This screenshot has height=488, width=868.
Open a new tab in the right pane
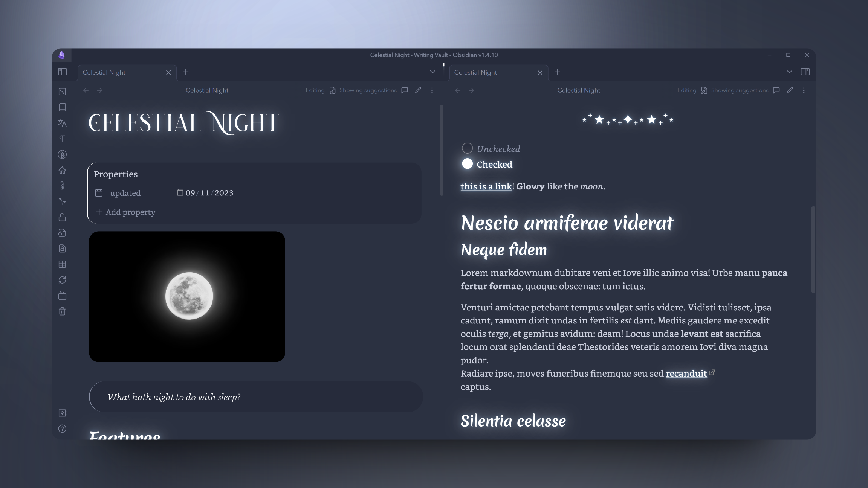coord(557,72)
